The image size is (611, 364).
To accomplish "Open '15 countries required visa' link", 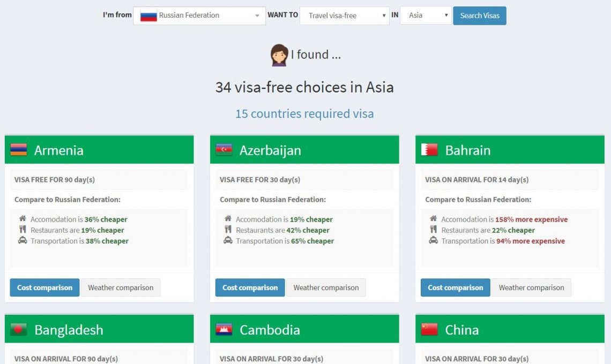I will [x=304, y=113].
